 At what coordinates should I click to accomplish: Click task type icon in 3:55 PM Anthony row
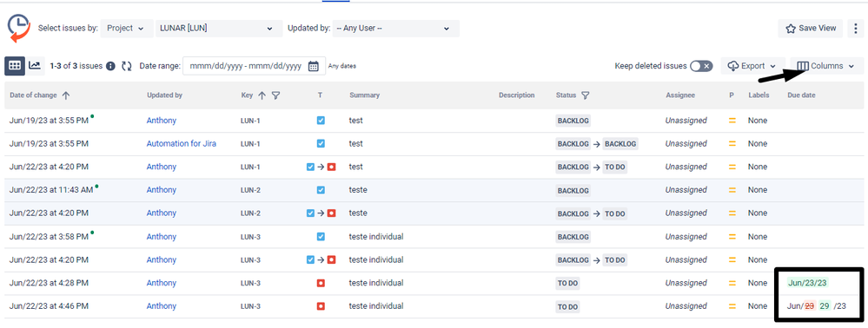(x=321, y=120)
